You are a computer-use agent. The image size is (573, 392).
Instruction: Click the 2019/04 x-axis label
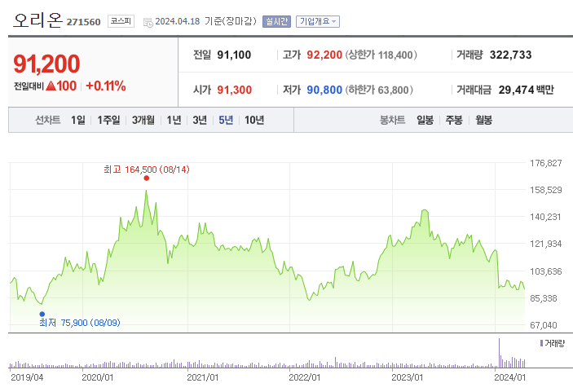point(27,377)
